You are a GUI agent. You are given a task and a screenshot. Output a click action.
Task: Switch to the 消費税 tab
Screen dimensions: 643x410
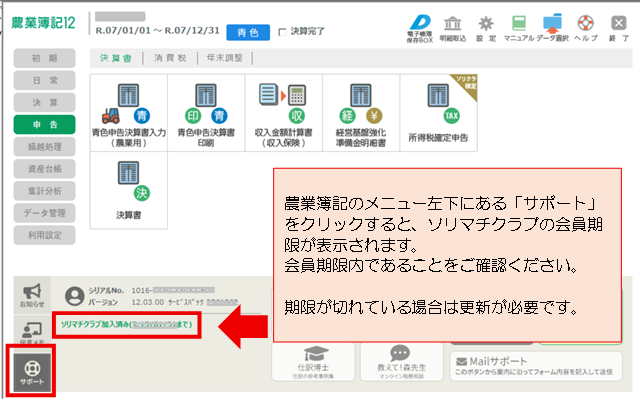170,58
